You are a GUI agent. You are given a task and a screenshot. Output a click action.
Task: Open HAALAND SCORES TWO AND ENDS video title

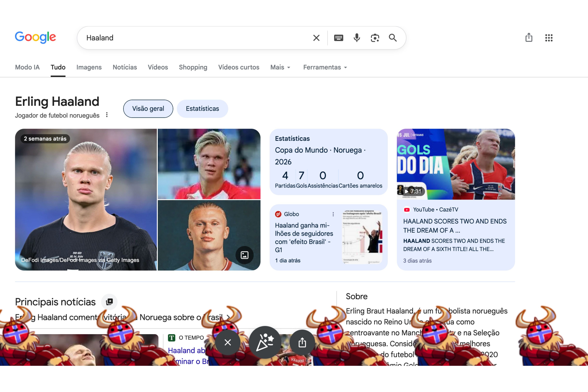455,226
